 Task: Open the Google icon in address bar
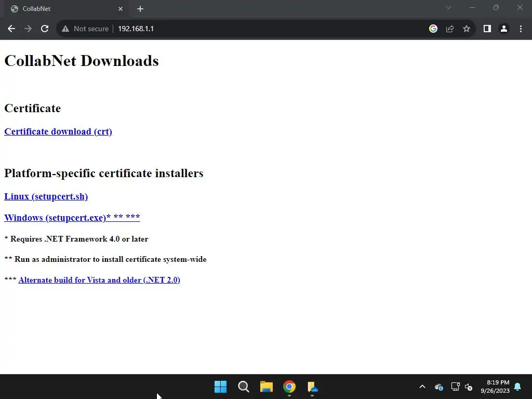(x=433, y=29)
